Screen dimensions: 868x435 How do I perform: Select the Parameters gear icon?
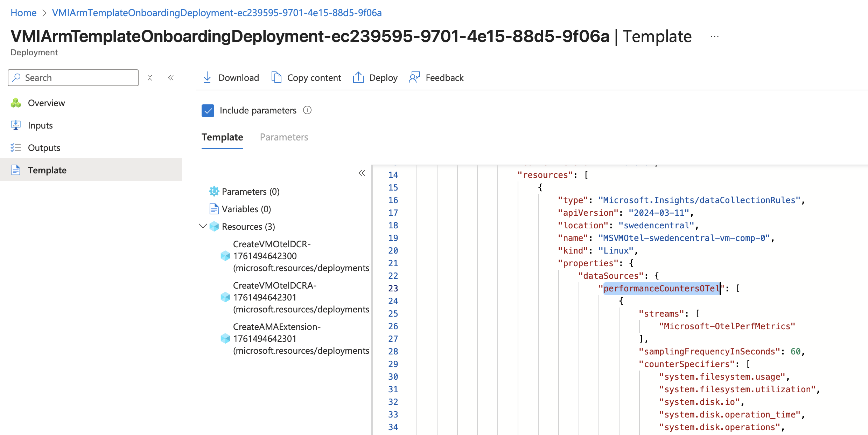[x=215, y=191]
